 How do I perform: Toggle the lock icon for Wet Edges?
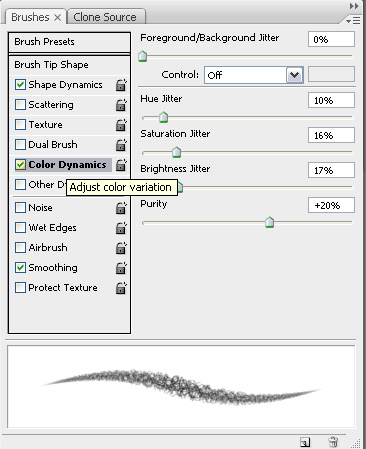click(121, 228)
